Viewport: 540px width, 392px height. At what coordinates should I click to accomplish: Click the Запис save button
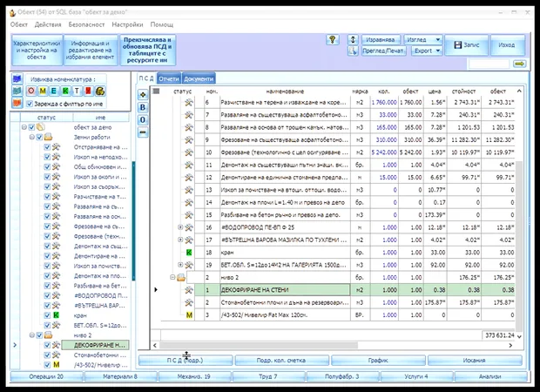pyautogui.click(x=467, y=45)
